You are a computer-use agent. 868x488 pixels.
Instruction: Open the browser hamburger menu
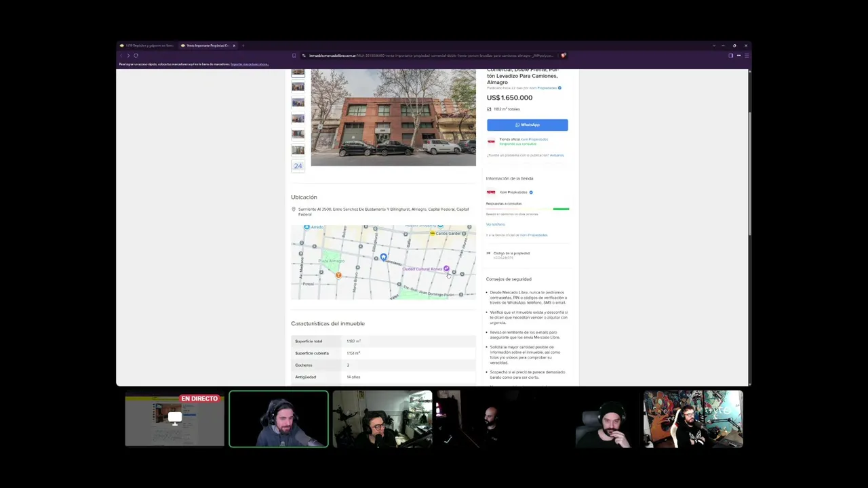(746, 56)
